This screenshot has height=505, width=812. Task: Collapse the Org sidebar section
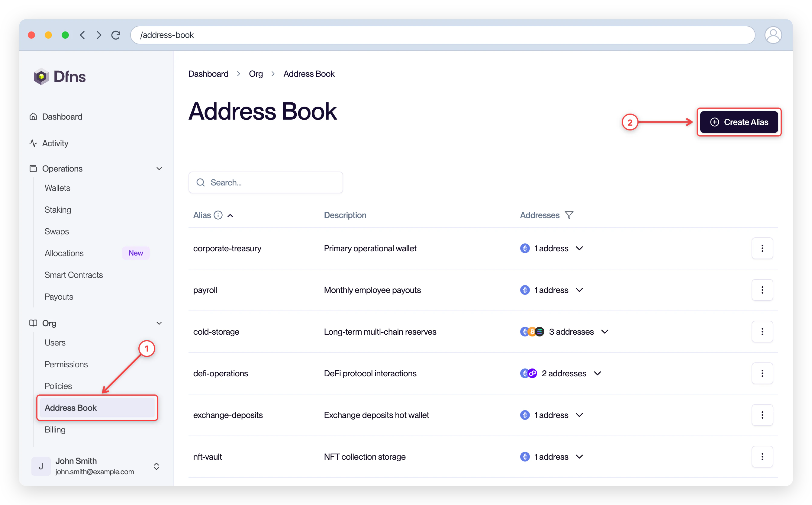tap(159, 323)
